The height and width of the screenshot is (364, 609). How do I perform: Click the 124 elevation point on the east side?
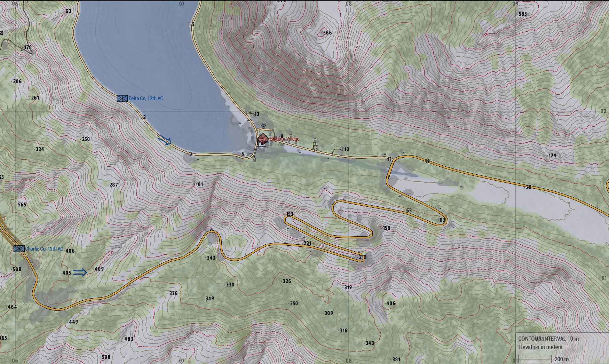(552, 156)
